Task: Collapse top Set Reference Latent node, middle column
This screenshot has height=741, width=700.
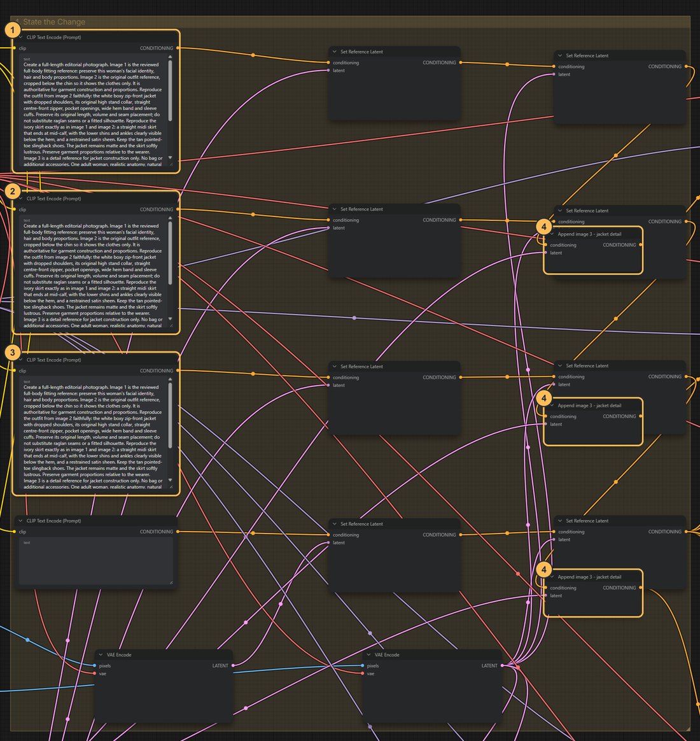Action: pyautogui.click(x=335, y=52)
